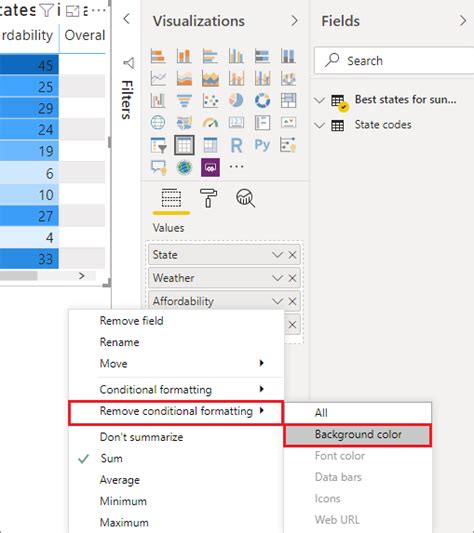Open the Analytics magnifier tab
Image resolution: width=474 pixels, height=533 pixels.
tap(246, 198)
